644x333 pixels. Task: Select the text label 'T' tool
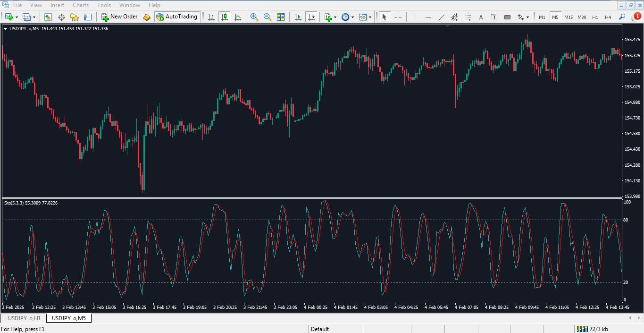(x=494, y=17)
